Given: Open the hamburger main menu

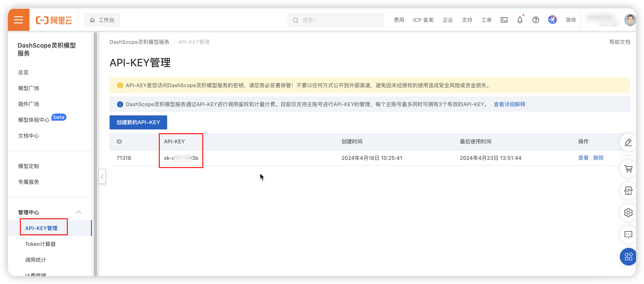Looking at the screenshot, I should (x=18, y=20).
